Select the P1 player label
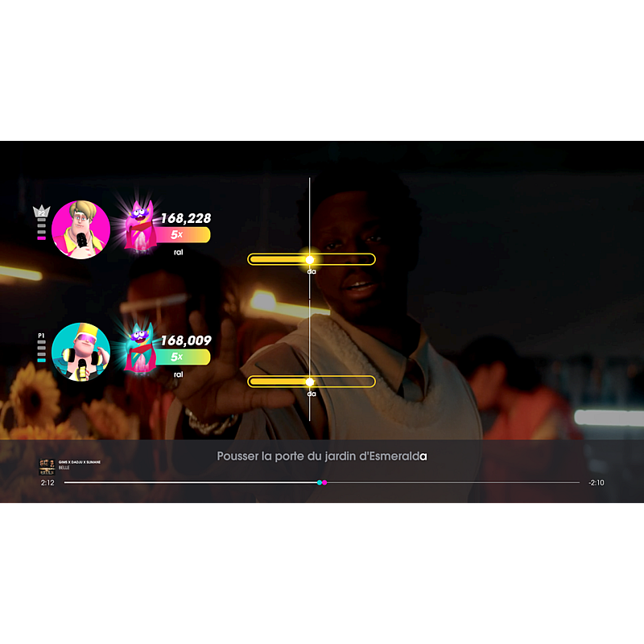Viewport: 644px width, 644px height. (x=41, y=335)
